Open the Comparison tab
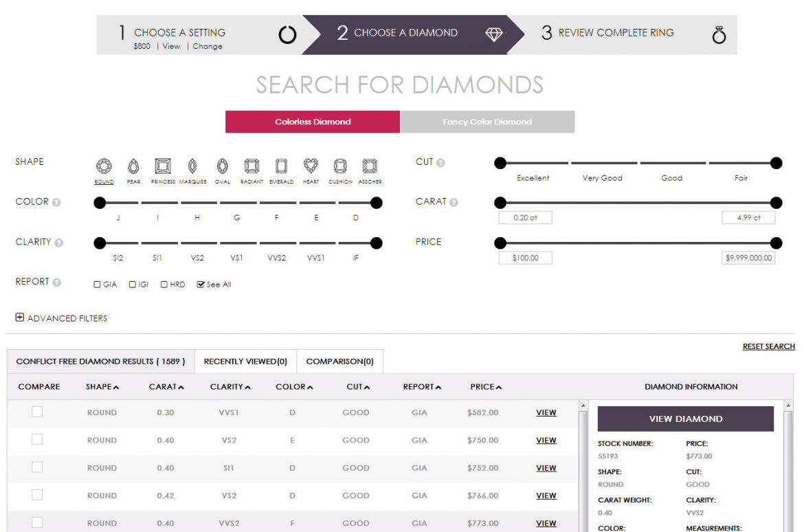Image resolution: width=804 pixels, height=532 pixels. coord(340,361)
